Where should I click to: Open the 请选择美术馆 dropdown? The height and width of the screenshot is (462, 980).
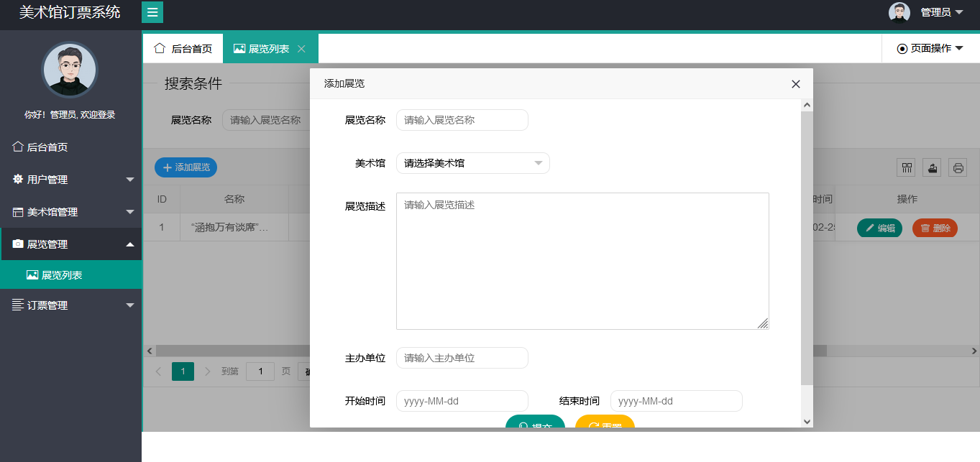click(x=472, y=163)
